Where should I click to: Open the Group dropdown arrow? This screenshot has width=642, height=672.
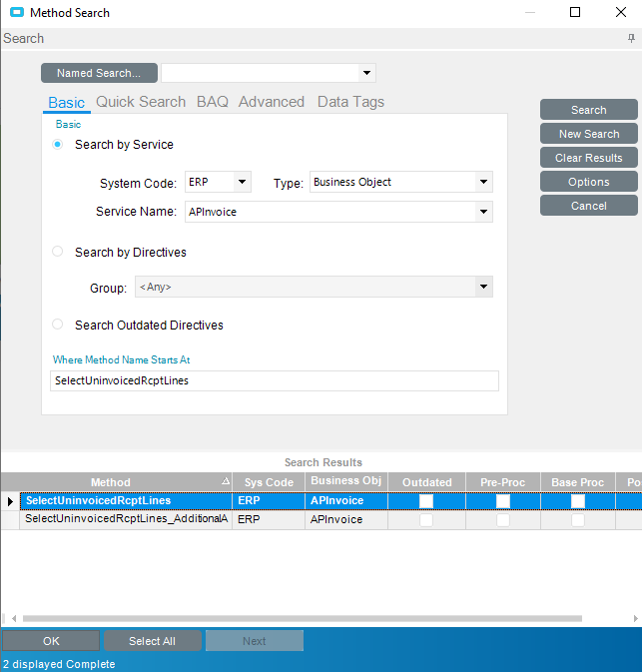[x=483, y=287]
